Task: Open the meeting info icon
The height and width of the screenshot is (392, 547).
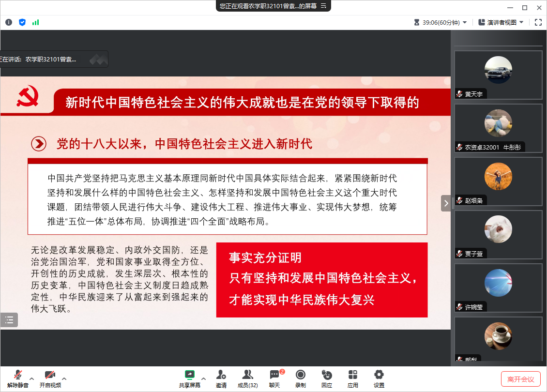Action: [9, 22]
